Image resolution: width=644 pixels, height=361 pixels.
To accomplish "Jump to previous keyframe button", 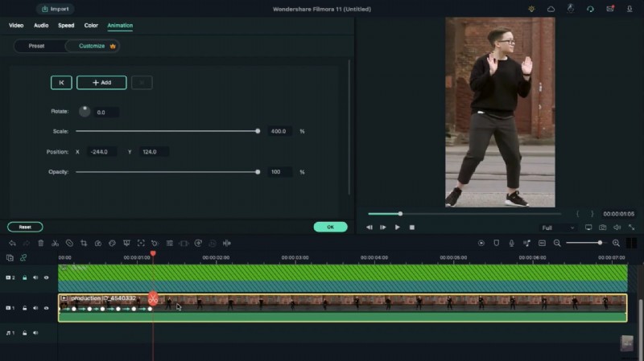I will point(61,83).
